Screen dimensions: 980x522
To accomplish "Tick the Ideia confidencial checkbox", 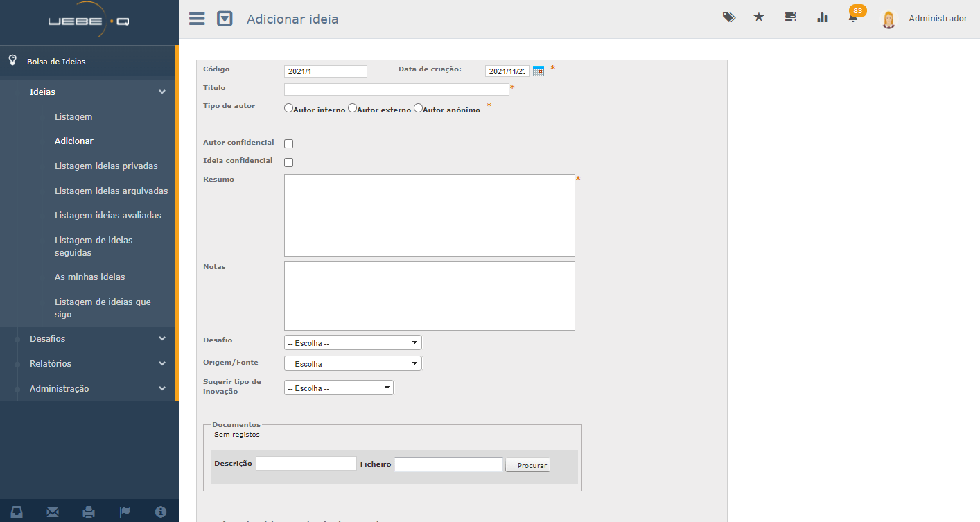I will tap(289, 163).
